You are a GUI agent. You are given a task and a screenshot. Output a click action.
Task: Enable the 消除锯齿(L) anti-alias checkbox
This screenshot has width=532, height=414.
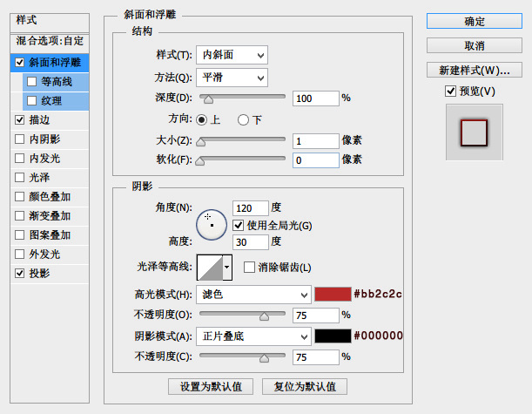tap(249, 268)
